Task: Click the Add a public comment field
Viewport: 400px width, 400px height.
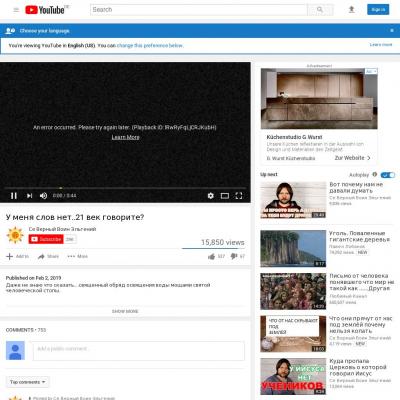Action: 139,351
